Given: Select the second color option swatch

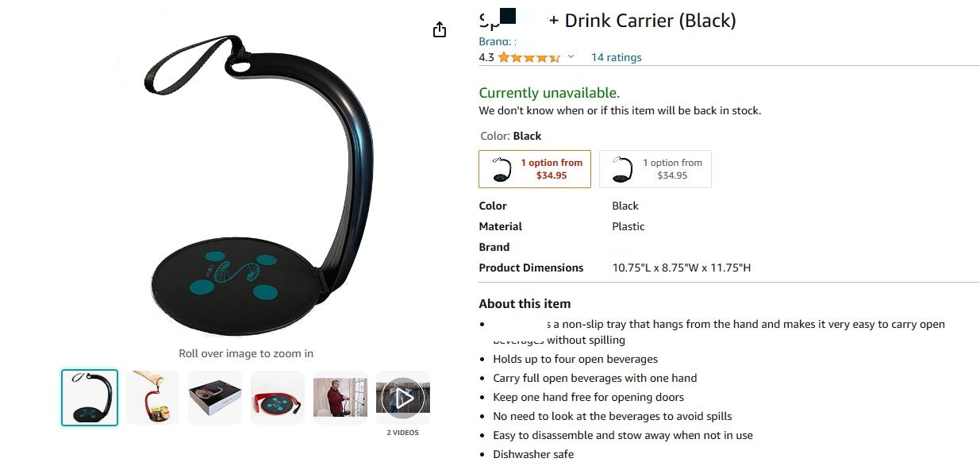Looking at the screenshot, I should coord(655,169).
